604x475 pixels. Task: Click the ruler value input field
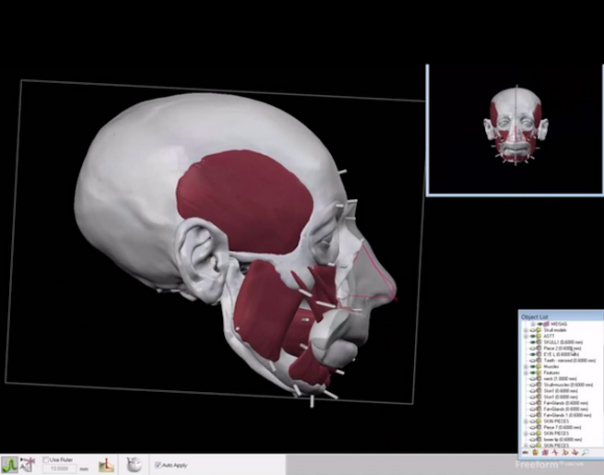[x=60, y=469]
